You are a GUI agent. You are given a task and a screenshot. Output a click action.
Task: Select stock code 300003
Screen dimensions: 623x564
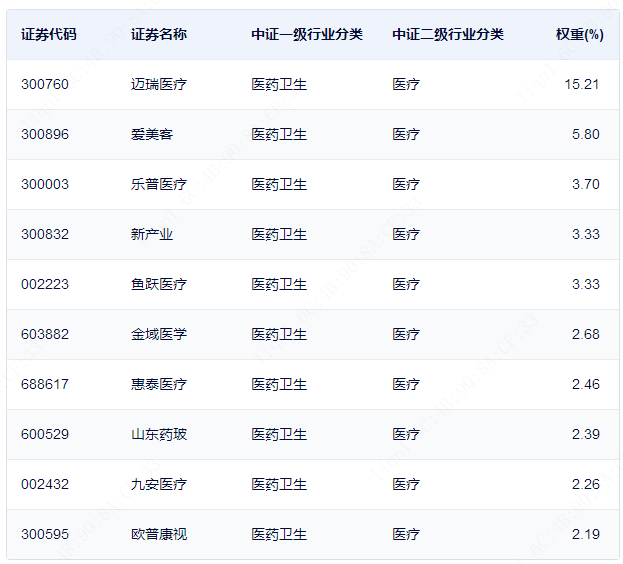(44, 184)
